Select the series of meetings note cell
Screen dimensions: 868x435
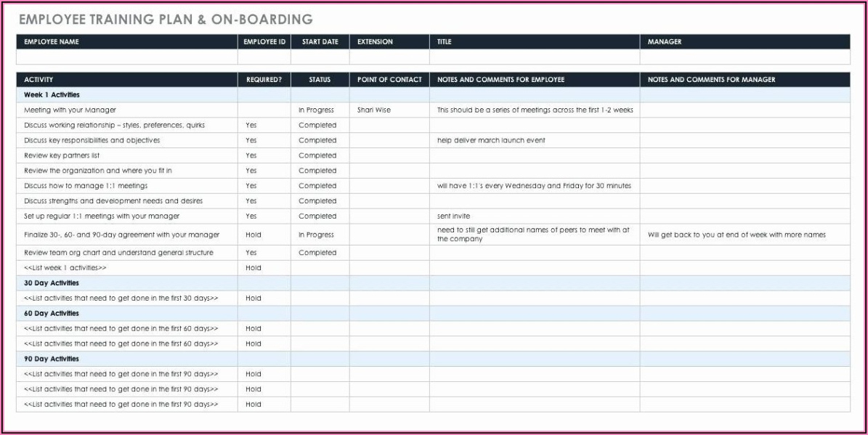click(535, 110)
